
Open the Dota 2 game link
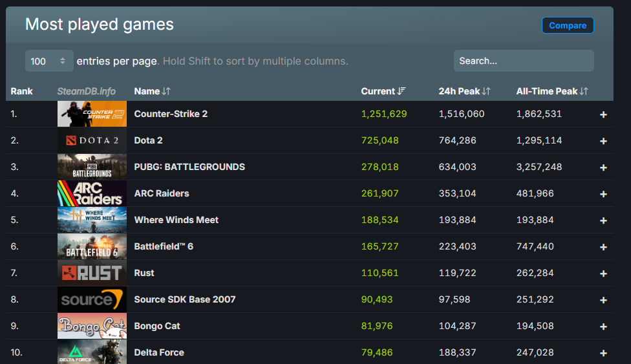pyautogui.click(x=148, y=140)
